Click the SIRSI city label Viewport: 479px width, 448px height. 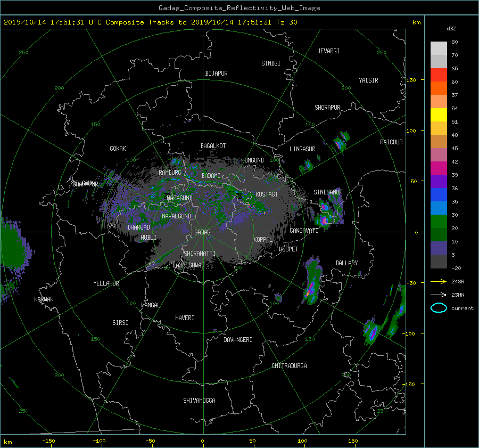click(x=120, y=323)
